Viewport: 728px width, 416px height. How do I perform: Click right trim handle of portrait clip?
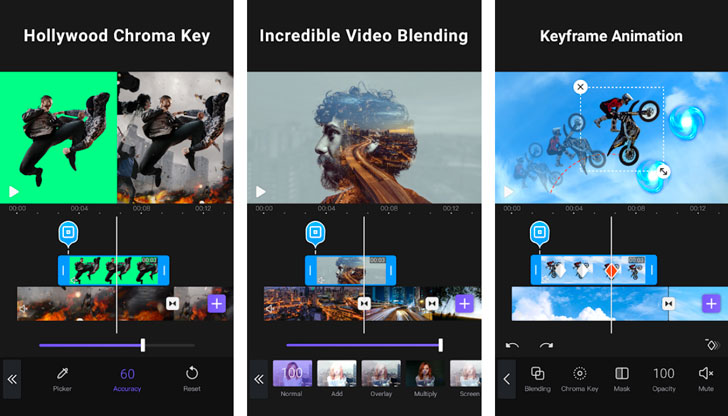click(x=391, y=270)
